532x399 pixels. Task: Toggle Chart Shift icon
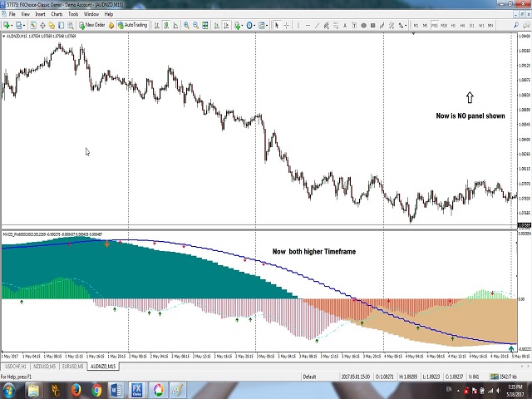click(226, 26)
